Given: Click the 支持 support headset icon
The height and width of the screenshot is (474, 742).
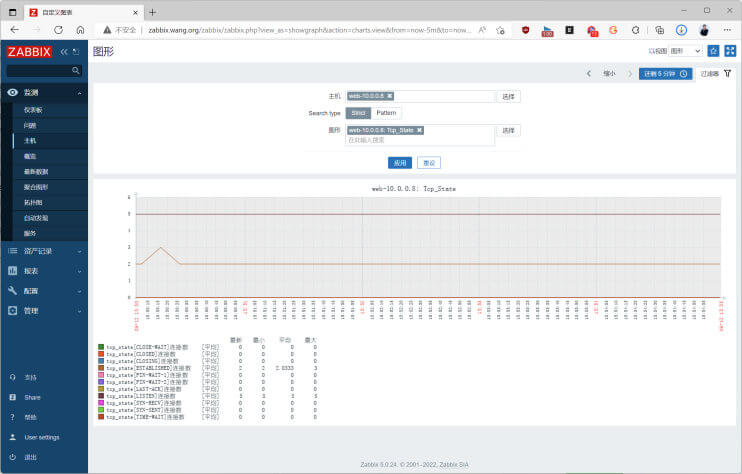Looking at the screenshot, I should pos(13,377).
